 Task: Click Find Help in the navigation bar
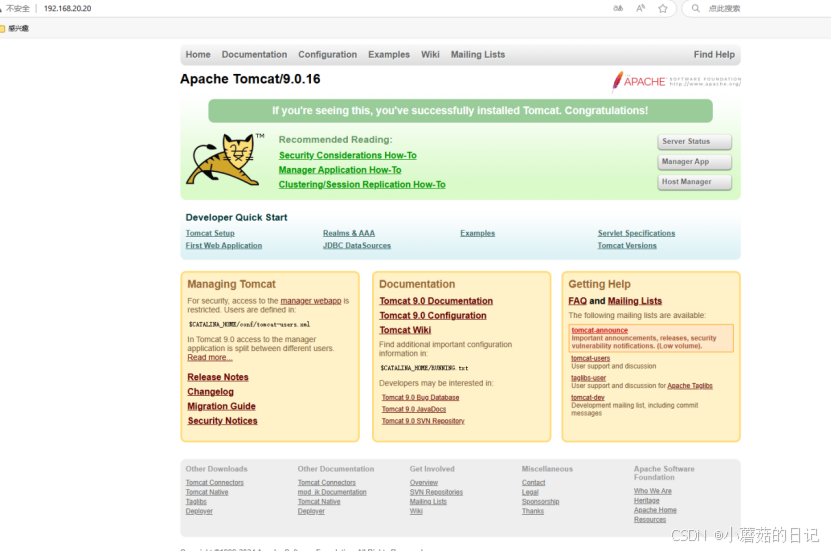click(714, 55)
